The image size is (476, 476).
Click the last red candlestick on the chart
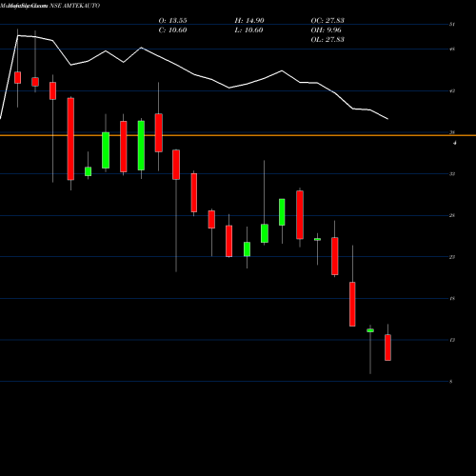(387, 347)
